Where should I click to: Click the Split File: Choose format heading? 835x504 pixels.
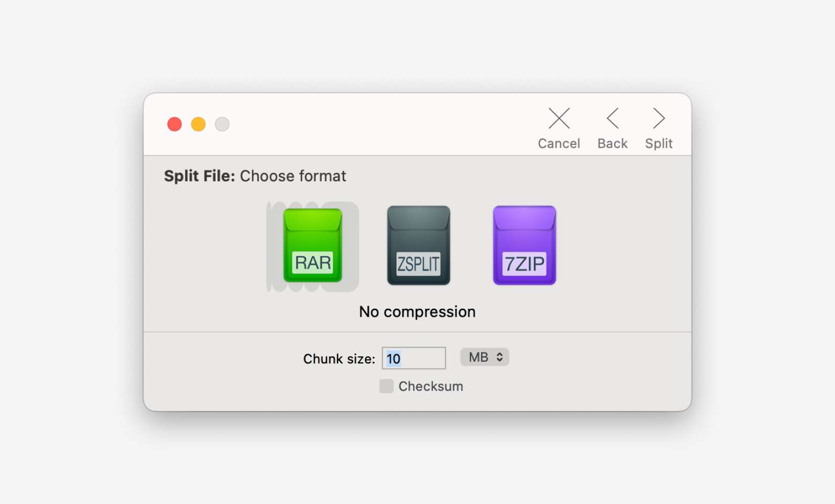point(255,176)
